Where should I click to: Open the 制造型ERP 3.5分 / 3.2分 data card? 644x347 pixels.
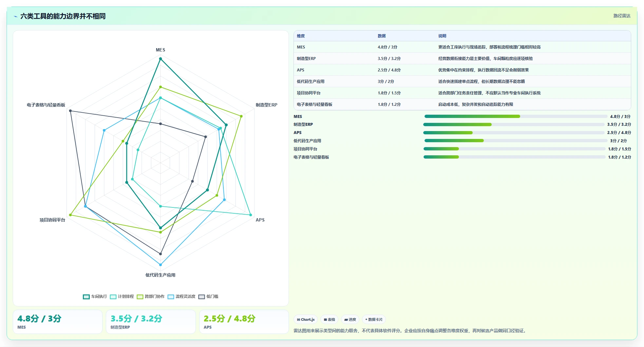pos(151,322)
